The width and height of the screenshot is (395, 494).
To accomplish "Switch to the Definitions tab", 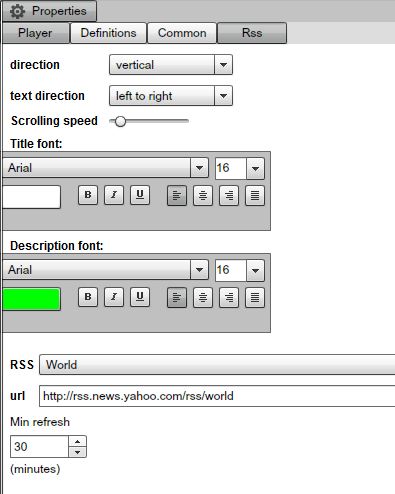I will point(109,33).
